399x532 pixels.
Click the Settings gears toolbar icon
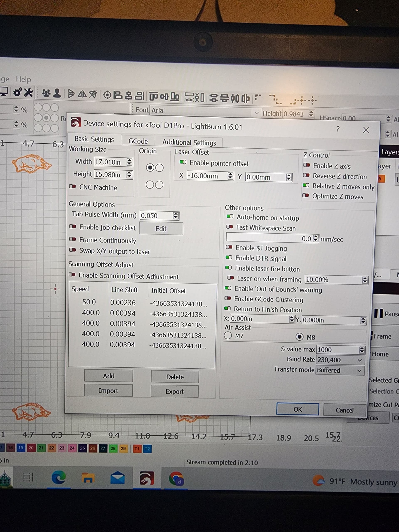[17, 92]
